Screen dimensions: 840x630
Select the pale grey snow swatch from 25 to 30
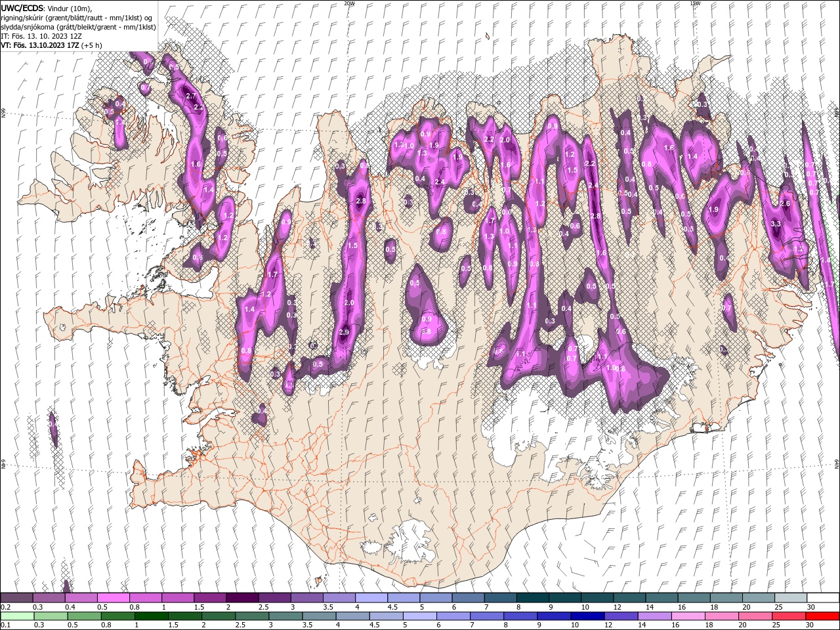[x=789, y=598]
